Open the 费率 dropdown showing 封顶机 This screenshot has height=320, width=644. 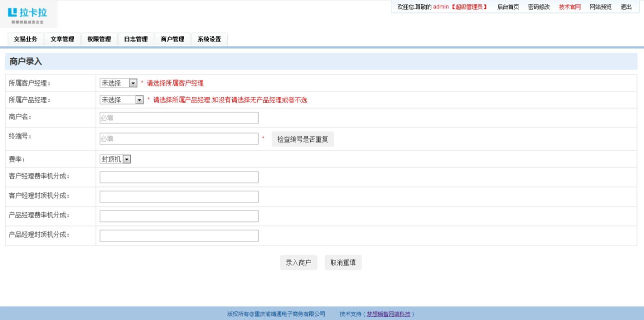[x=116, y=159]
